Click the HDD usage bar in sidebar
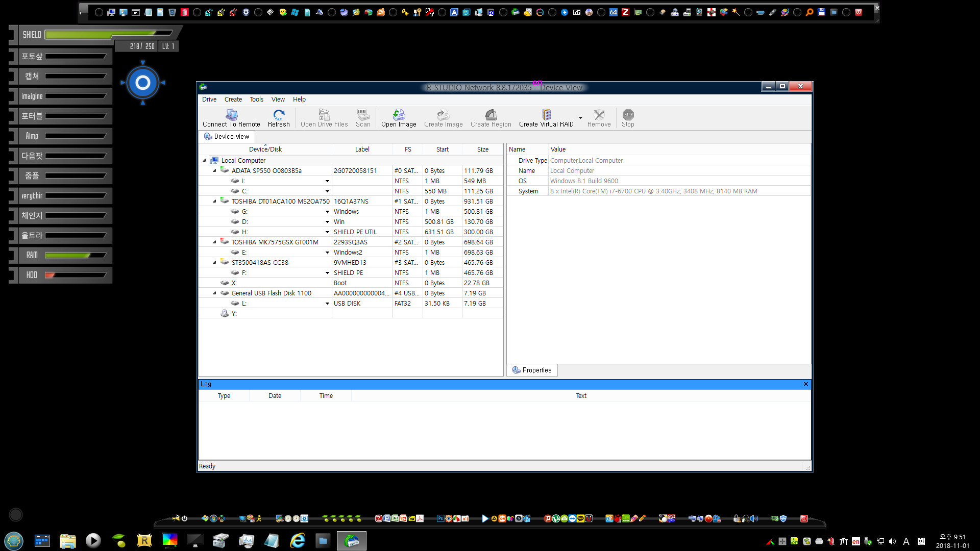 [76, 275]
